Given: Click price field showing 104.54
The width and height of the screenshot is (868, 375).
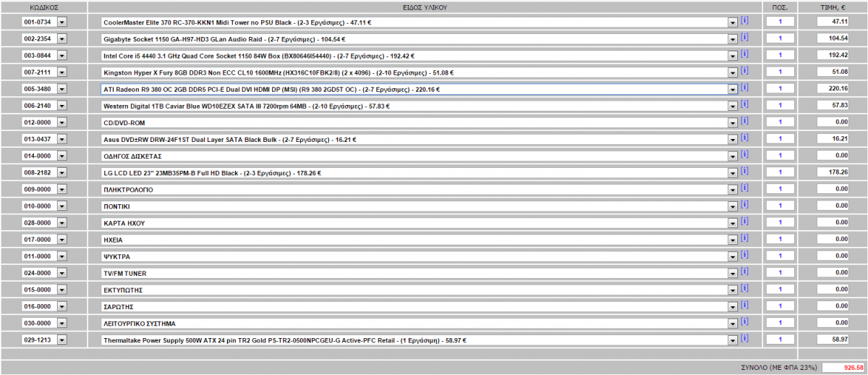Looking at the screenshot, I should tap(833, 38).
